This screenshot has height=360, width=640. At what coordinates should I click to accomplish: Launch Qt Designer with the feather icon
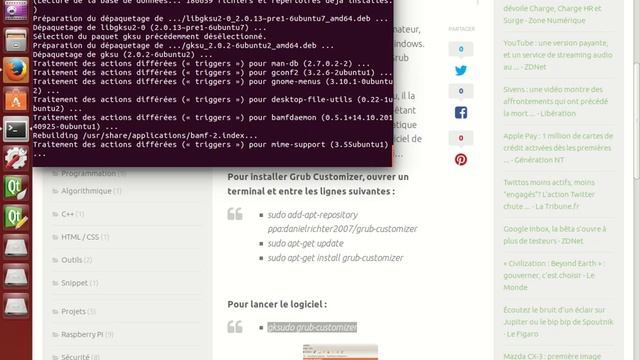pos(16,188)
